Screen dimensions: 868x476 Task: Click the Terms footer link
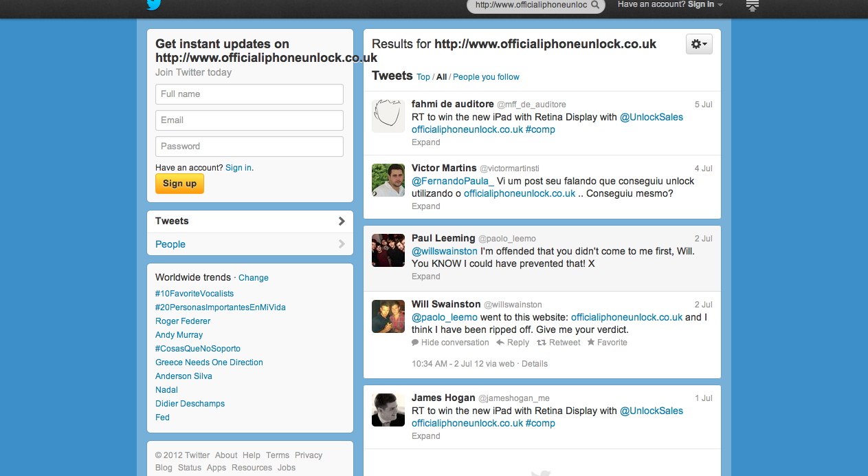tap(278, 455)
